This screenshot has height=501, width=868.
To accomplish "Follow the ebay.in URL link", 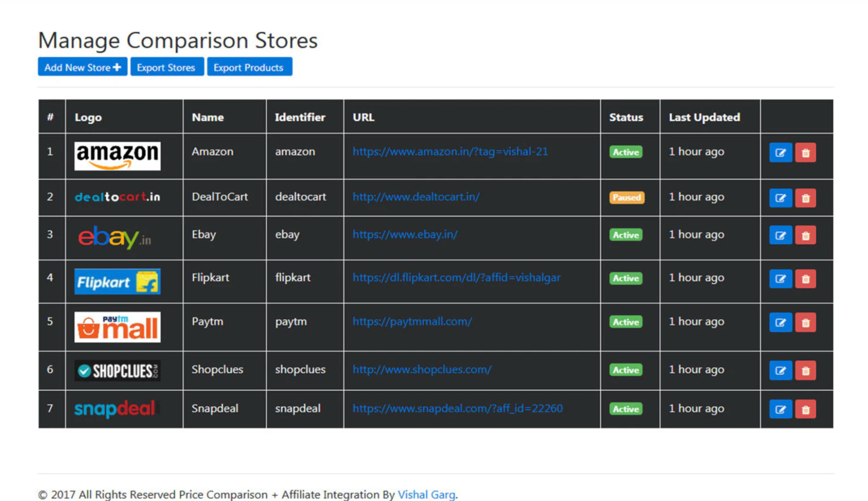I will 405,234.
